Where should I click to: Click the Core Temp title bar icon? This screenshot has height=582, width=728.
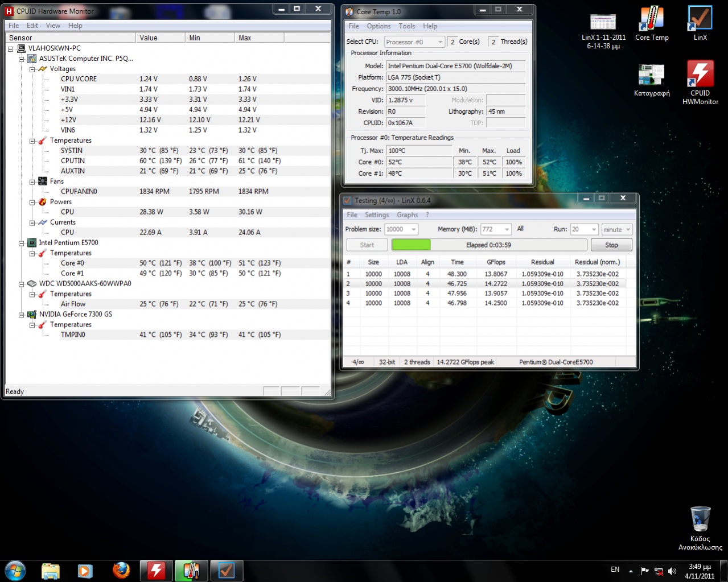(349, 11)
